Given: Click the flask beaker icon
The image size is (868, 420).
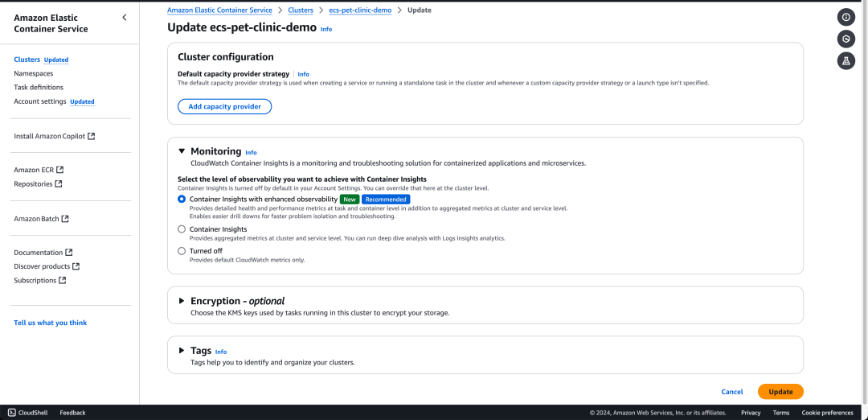Looking at the screenshot, I should coord(845,61).
